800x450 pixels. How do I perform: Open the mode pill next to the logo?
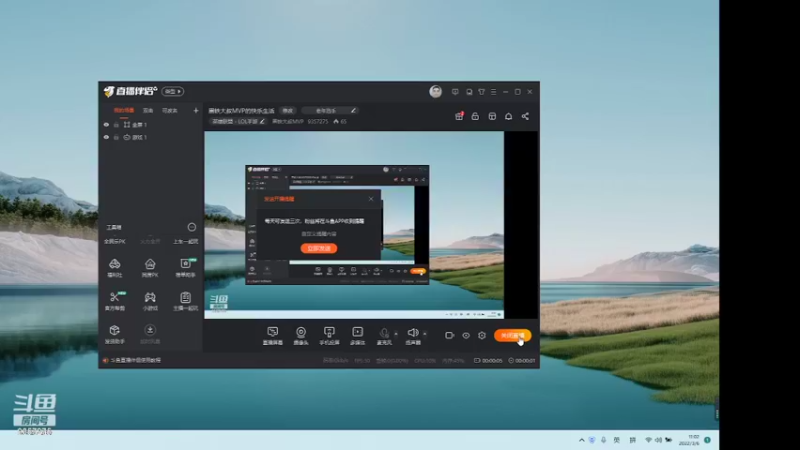tap(173, 91)
